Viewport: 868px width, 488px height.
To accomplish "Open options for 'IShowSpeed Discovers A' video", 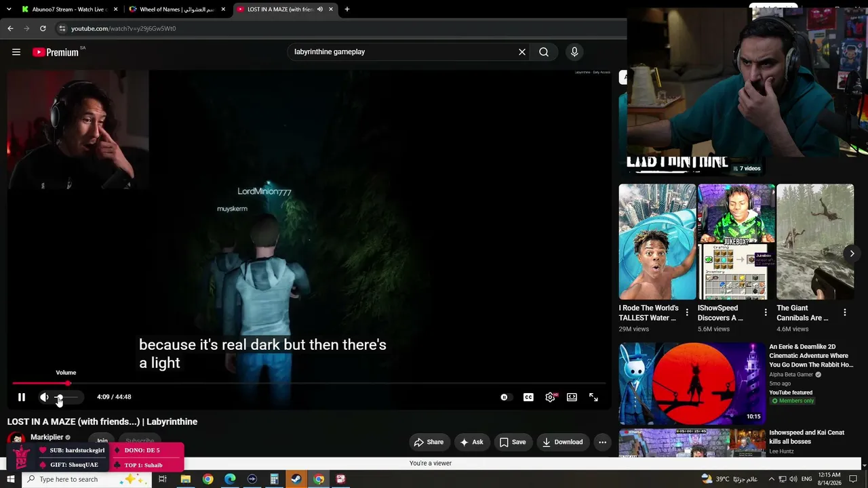I will click(766, 312).
